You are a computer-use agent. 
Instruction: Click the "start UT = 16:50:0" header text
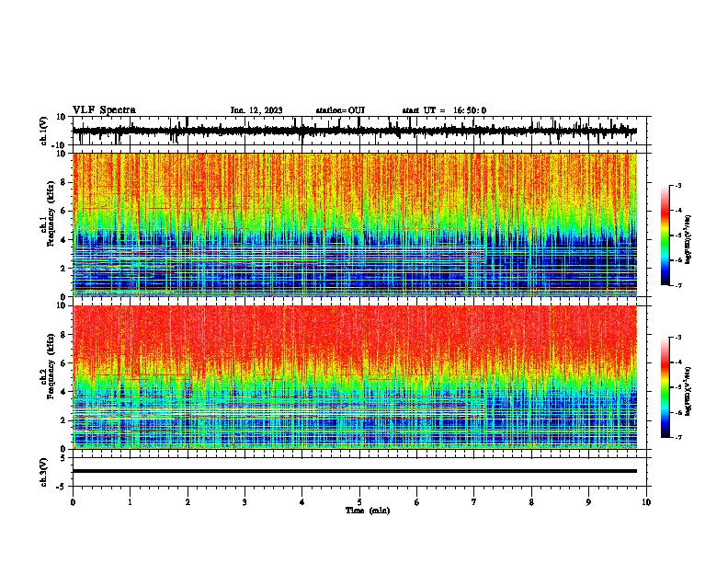pos(444,110)
